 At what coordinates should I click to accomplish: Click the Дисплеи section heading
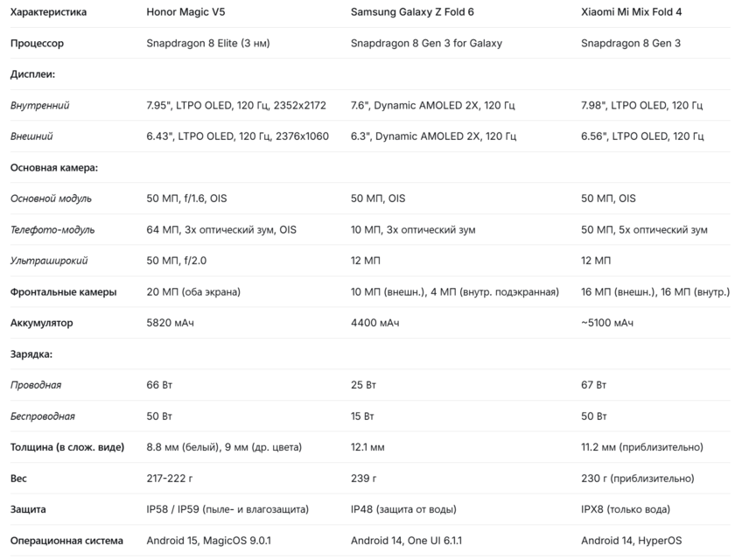(32, 74)
